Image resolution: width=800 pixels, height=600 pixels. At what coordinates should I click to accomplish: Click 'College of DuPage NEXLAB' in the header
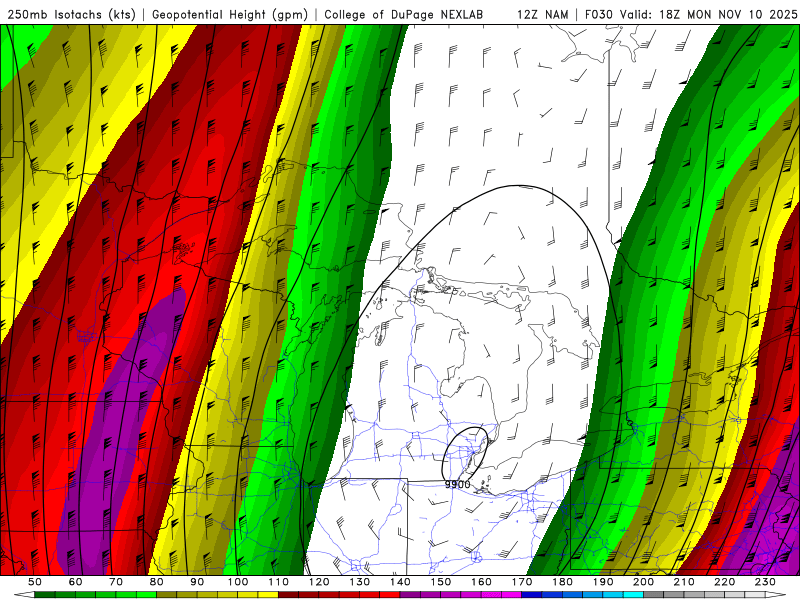(x=404, y=15)
